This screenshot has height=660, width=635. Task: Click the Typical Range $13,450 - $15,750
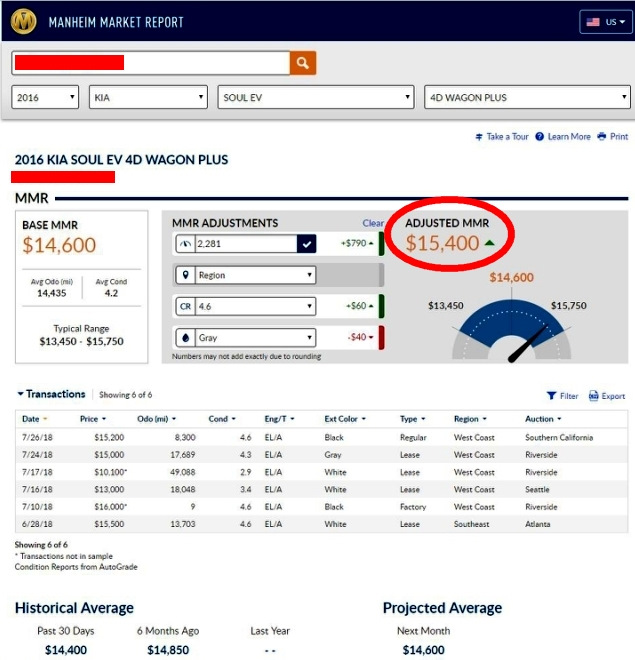coord(81,341)
